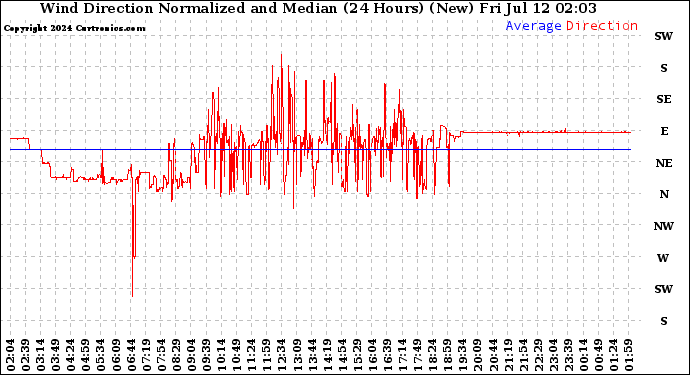Click the 23:39 time label
Image resolution: width=690 pixels, height=375 pixels.
click(x=568, y=355)
